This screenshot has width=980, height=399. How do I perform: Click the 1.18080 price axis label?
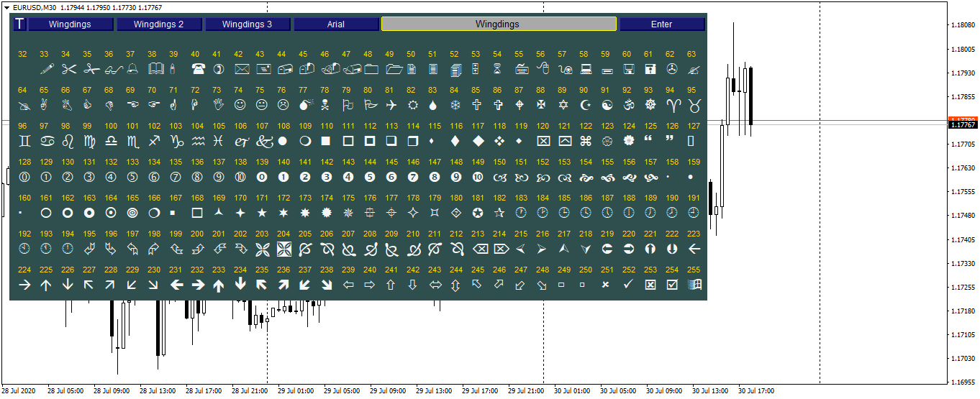coord(963,25)
